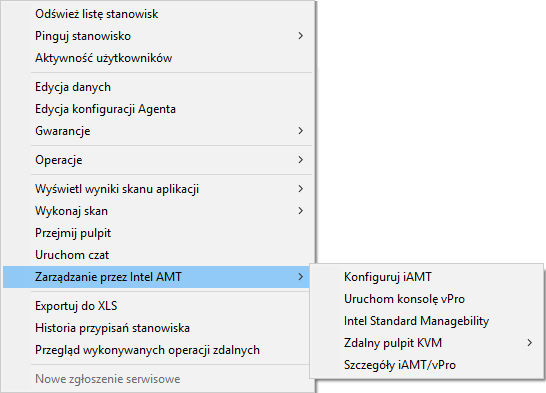Expand the Zdalny pulpit KVM submenu chevron

(530, 343)
